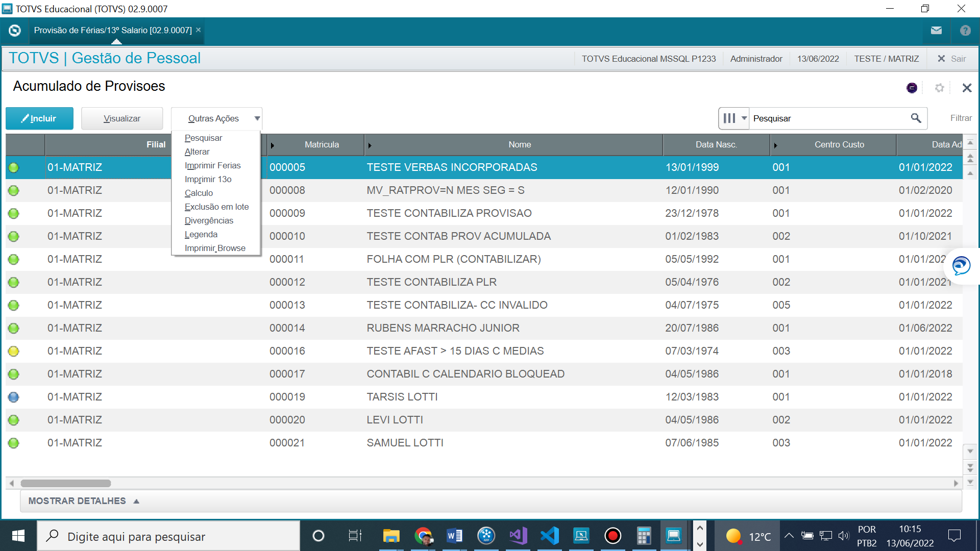The image size is (980, 551).
Task: Open the mail envelope icon
Action: tap(936, 31)
